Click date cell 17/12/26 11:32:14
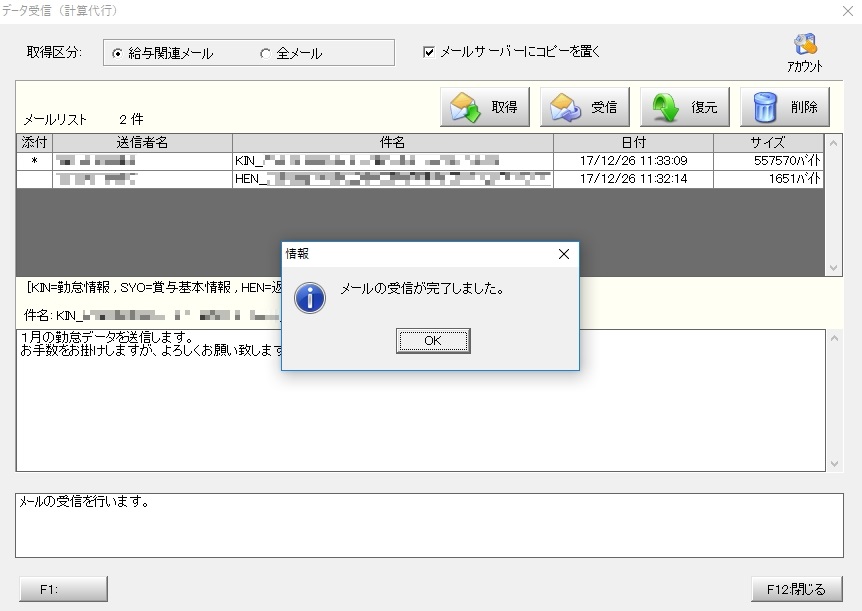Screen dimensions: 862x611 click(x=633, y=179)
